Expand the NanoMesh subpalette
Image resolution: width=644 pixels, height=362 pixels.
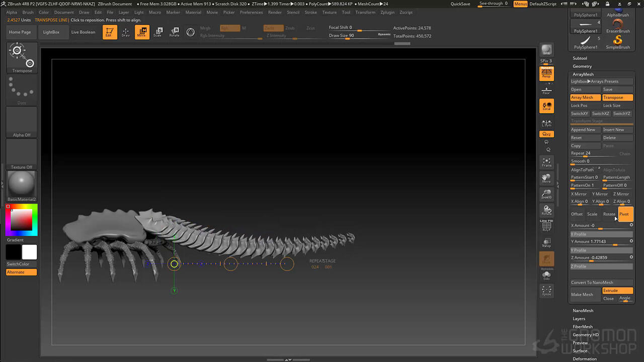click(583, 311)
